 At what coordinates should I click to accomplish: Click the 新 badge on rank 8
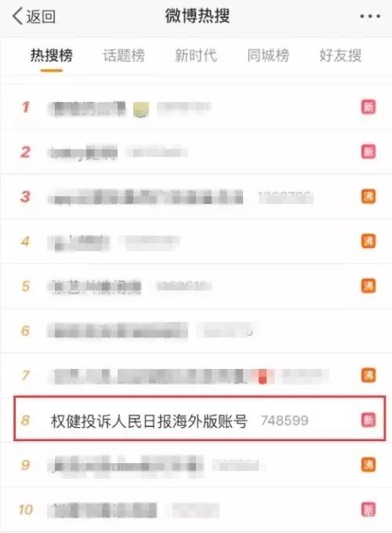(368, 420)
